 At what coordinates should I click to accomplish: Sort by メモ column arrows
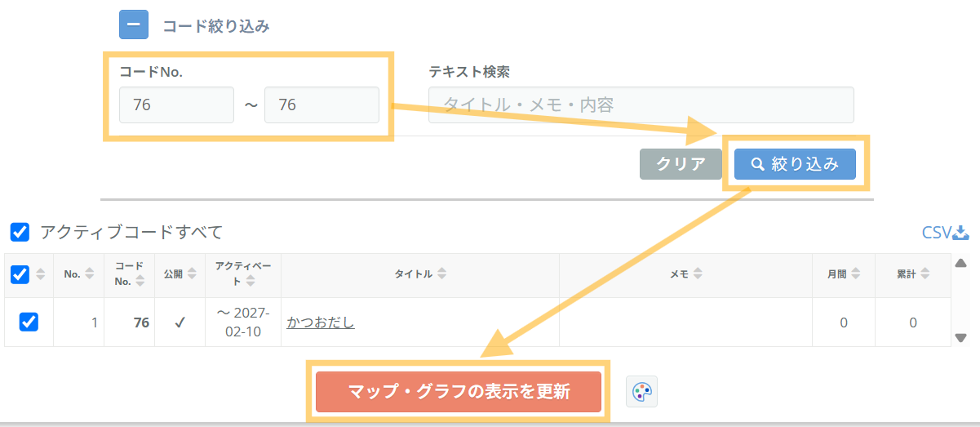(x=698, y=274)
